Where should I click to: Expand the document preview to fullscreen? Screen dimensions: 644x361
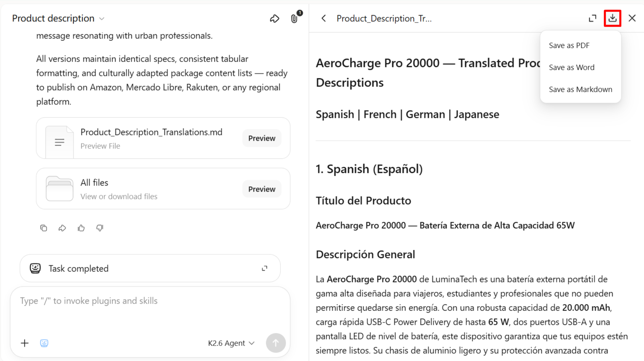point(593,19)
